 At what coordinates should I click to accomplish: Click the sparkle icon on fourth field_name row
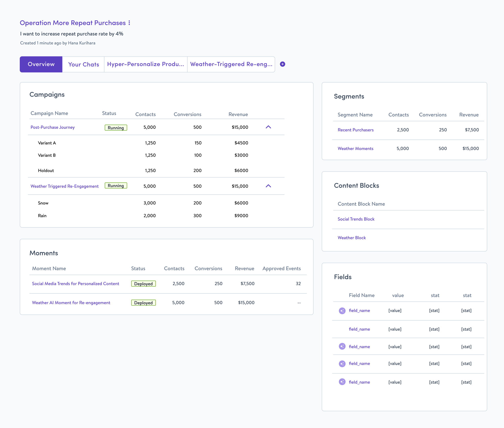pyautogui.click(x=342, y=363)
